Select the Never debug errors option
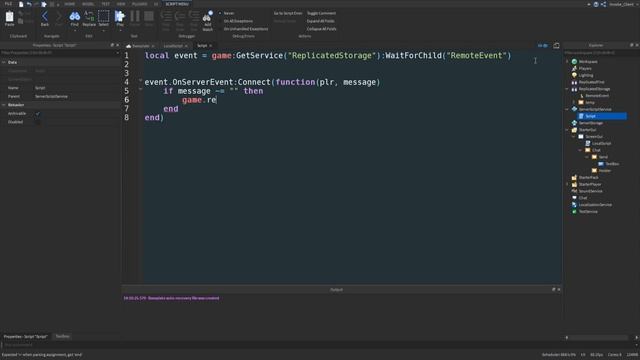This screenshot has width=640, height=360. tap(228, 13)
